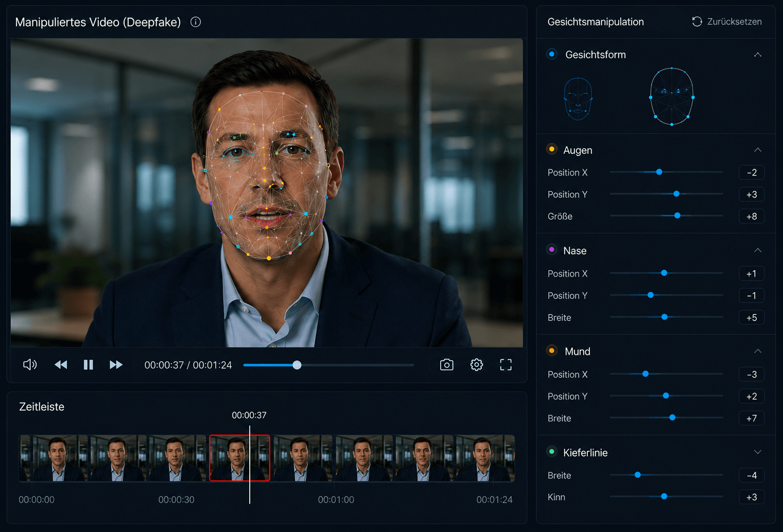This screenshot has height=532, width=783.
Task: Select the small face mesh preset
Action: 578,99
